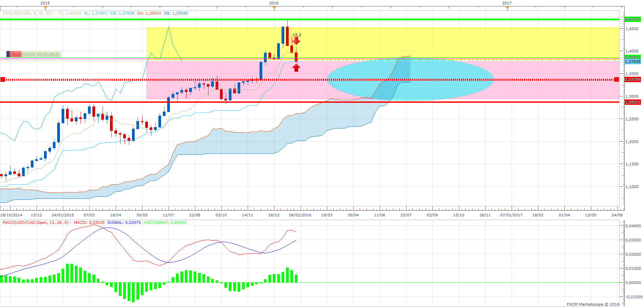644x307 pixels.
Task: Select the red square handle at the dotted line's left end
Action: pyautogui.click(x=3, y=79)
